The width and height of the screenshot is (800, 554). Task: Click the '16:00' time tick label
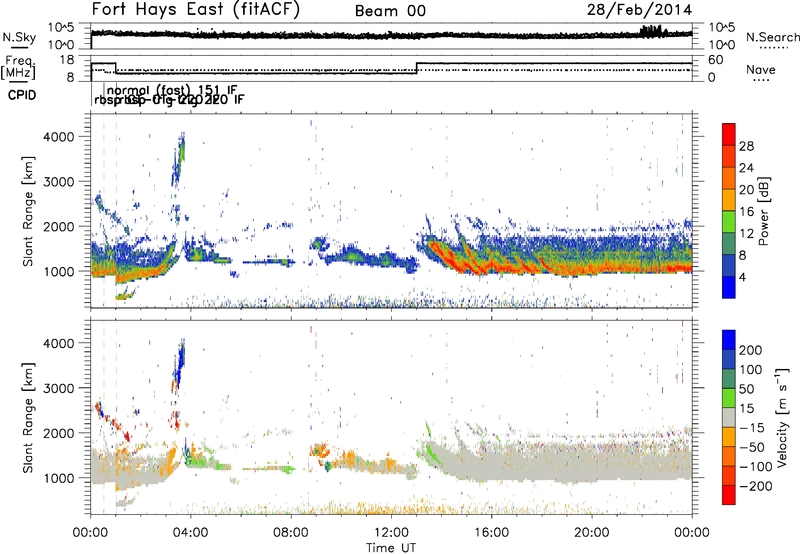(x=491, y=533)
